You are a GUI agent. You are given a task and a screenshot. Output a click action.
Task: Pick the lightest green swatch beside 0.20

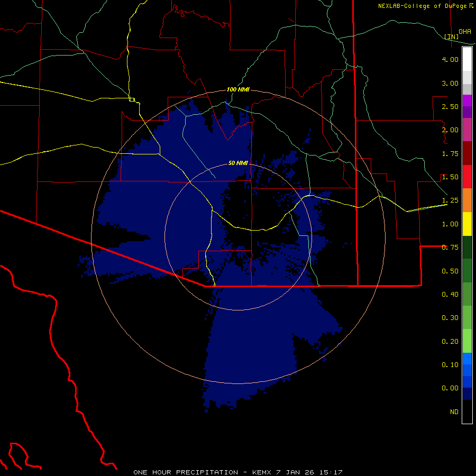click(x=467, y=341)
